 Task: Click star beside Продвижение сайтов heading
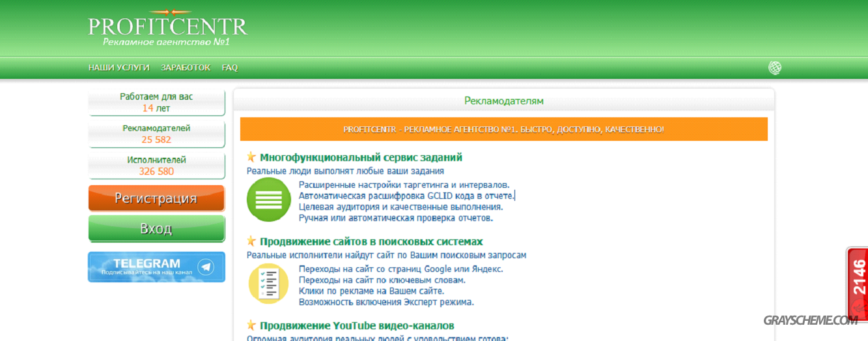(251, 241)
